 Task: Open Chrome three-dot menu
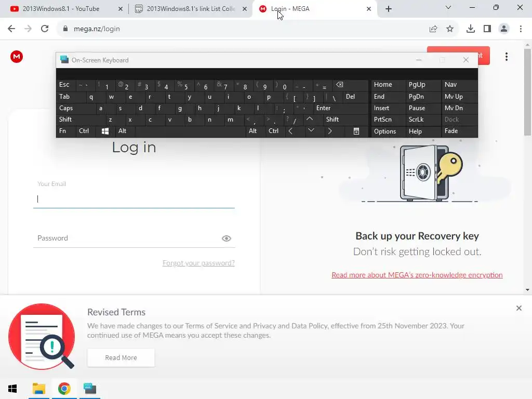[x=521, y=29]
